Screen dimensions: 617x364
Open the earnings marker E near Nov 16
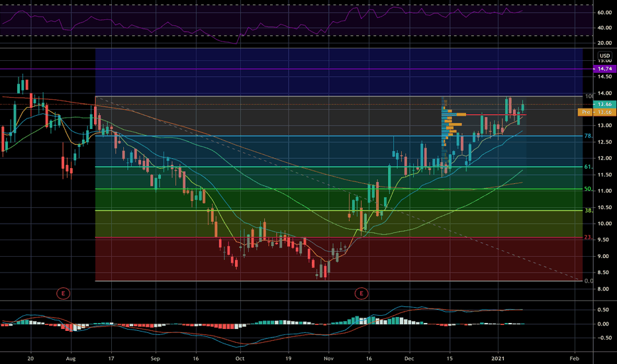pos(361,293)
